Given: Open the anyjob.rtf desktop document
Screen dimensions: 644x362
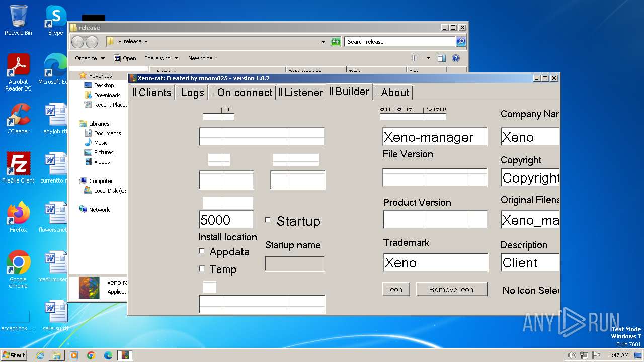Looking at the screenshot, I should coord(55,119).
